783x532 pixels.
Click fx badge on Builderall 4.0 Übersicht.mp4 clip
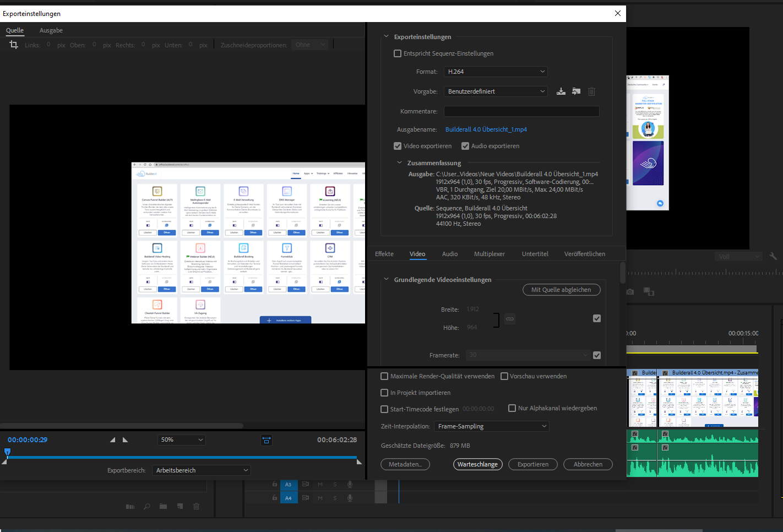665,373
